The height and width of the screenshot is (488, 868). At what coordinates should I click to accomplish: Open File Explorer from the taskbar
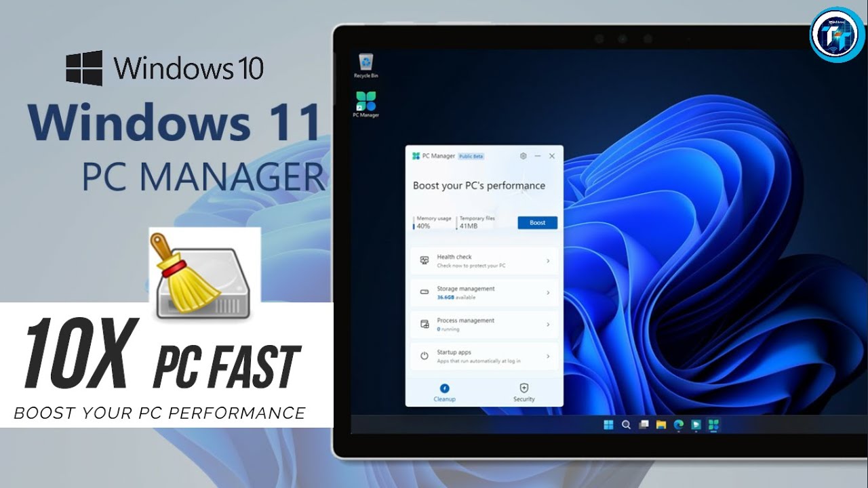661,425
